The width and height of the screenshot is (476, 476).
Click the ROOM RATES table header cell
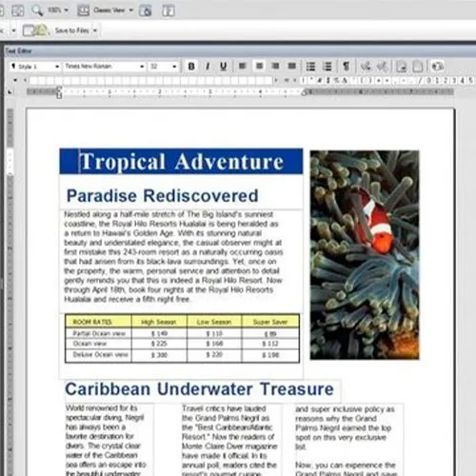point(98,322)
